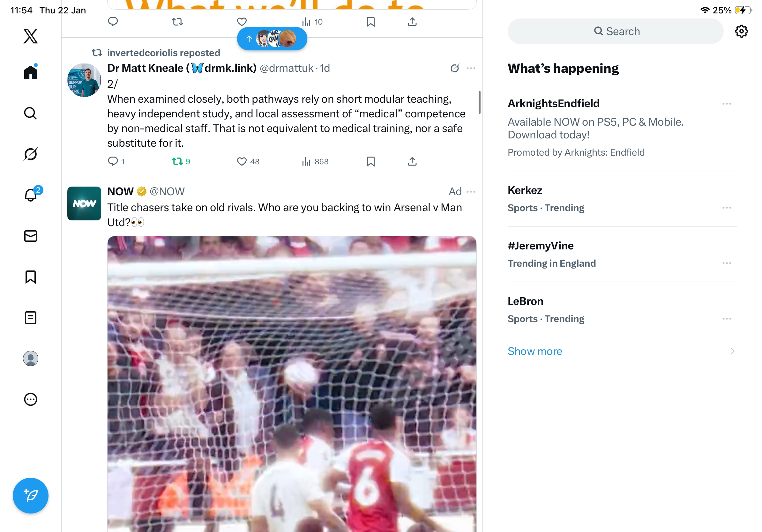Compose a new post with the blue button
The height and width of the screenshot is (532, 762).
pos(31,496)
